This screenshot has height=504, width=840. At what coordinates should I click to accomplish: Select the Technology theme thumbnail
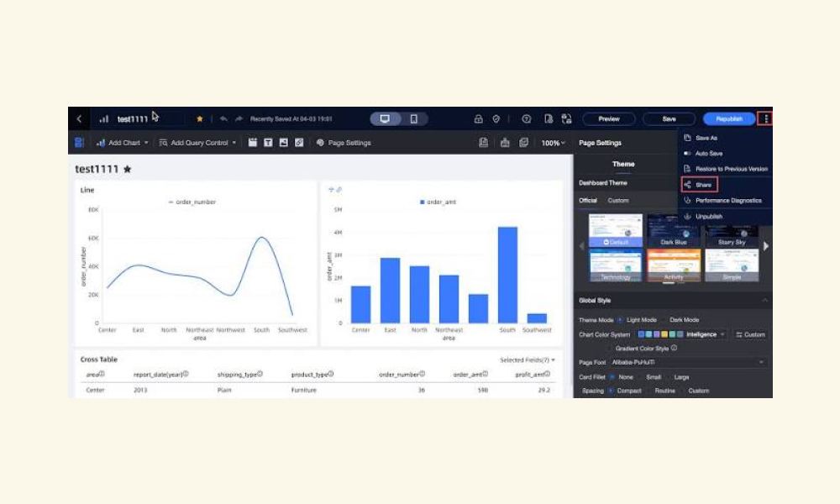(616, 265)
